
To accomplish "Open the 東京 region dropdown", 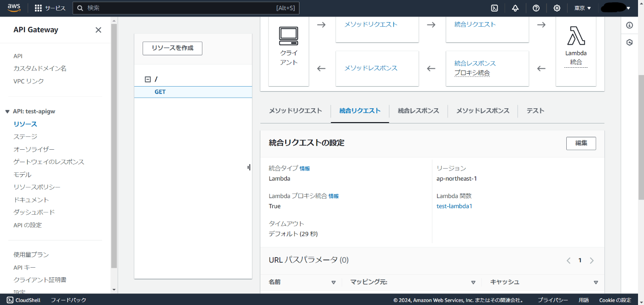I will (x=582, y=8).
